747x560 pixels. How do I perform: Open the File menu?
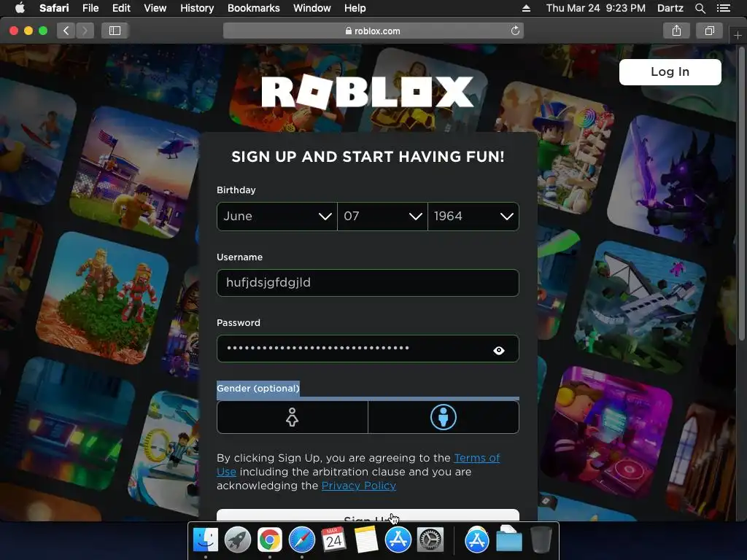tap(90, 8)
